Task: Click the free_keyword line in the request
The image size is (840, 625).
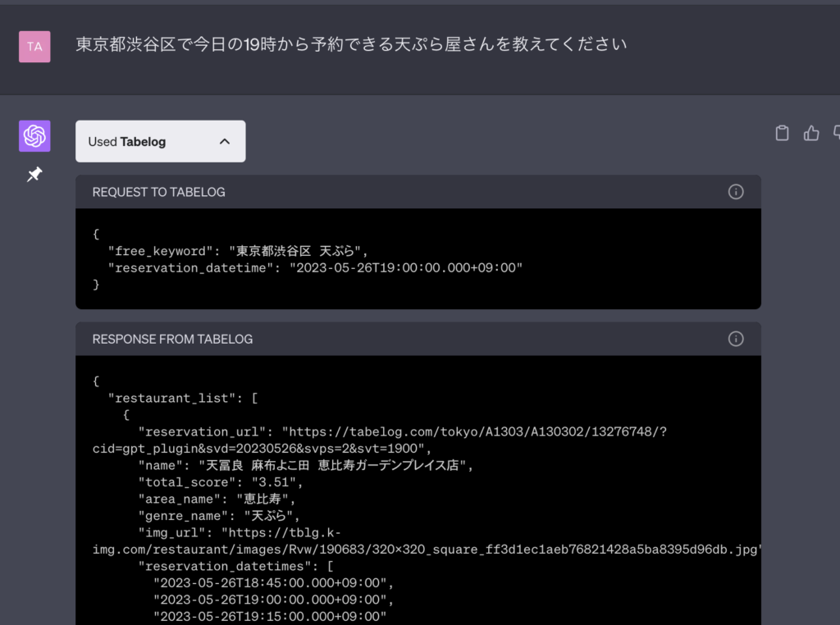Action: (237, 251)
